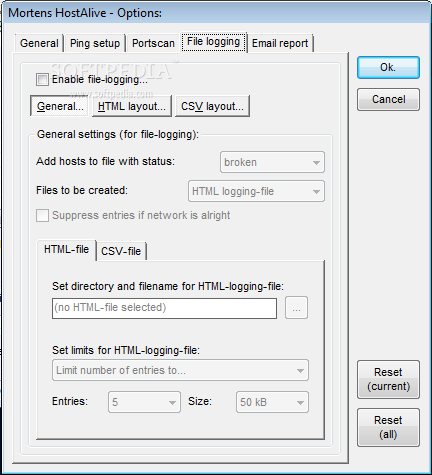Click 'Set limits for HTML-logging-file:' label
Image resolution: width=432 pixels, height=475 pixels.
tap(126, 350)
